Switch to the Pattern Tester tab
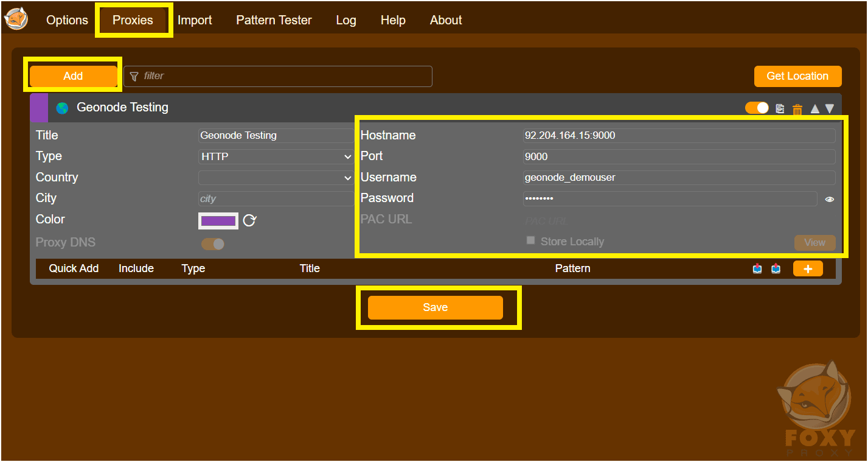The image size is (868, 462). click(274, 19)
